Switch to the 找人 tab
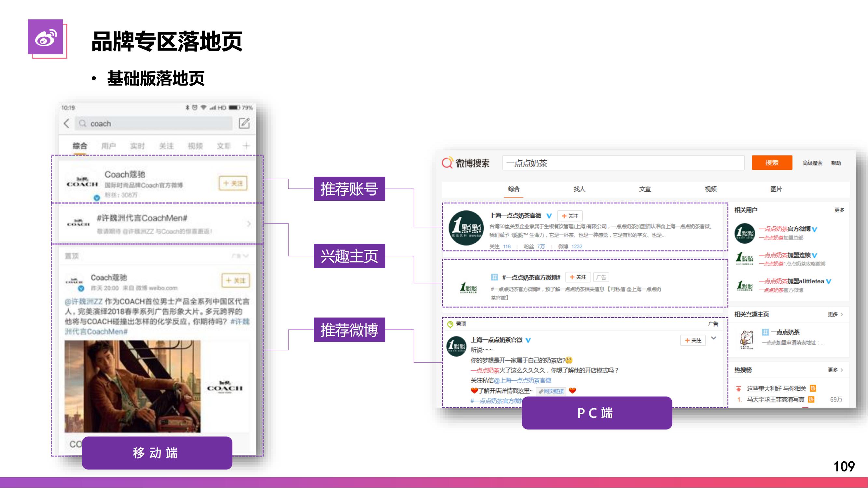The image size is (868, 488). (579, 189)
